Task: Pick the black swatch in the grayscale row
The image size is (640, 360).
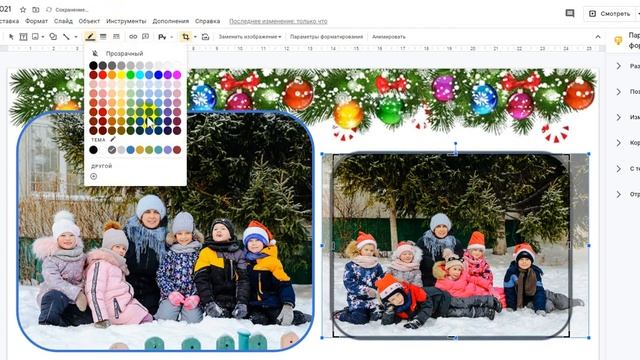Action: pos(93,65)
